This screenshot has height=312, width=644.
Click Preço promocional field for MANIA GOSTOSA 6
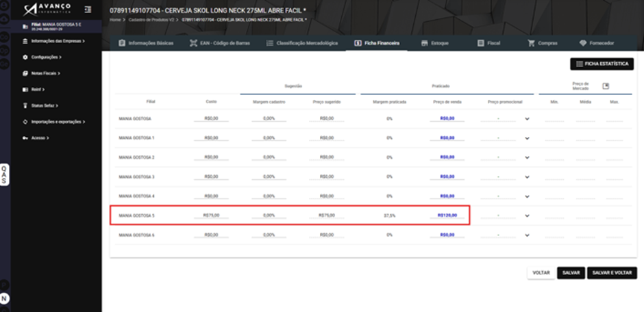[498, 235]
